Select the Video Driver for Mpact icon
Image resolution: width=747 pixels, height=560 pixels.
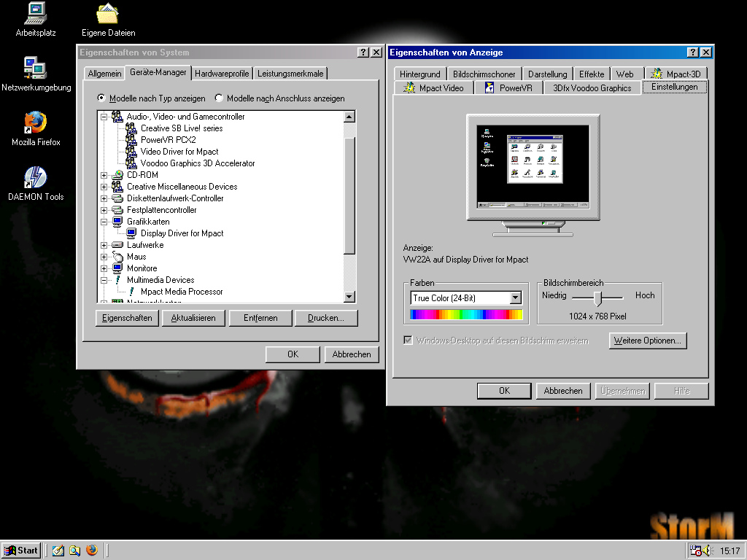click(x=131, y=152)
